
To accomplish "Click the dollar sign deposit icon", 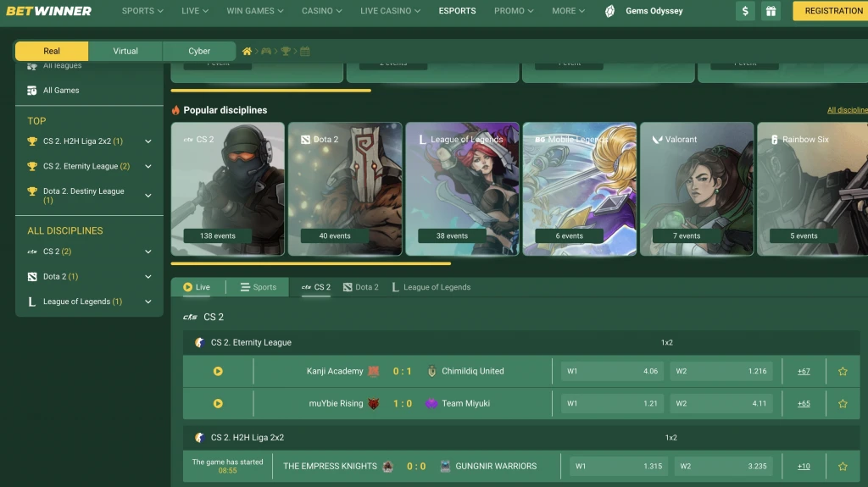I will coord(745,11).
